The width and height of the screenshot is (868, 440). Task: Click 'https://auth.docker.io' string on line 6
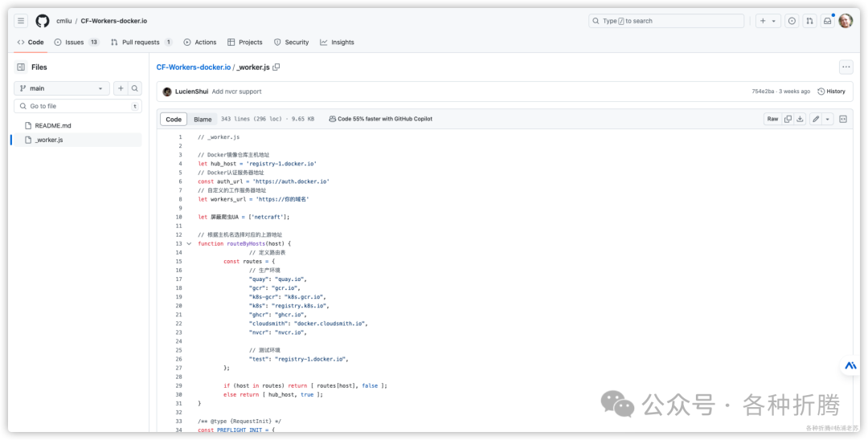pyautogui.click(x=291, y=181)
